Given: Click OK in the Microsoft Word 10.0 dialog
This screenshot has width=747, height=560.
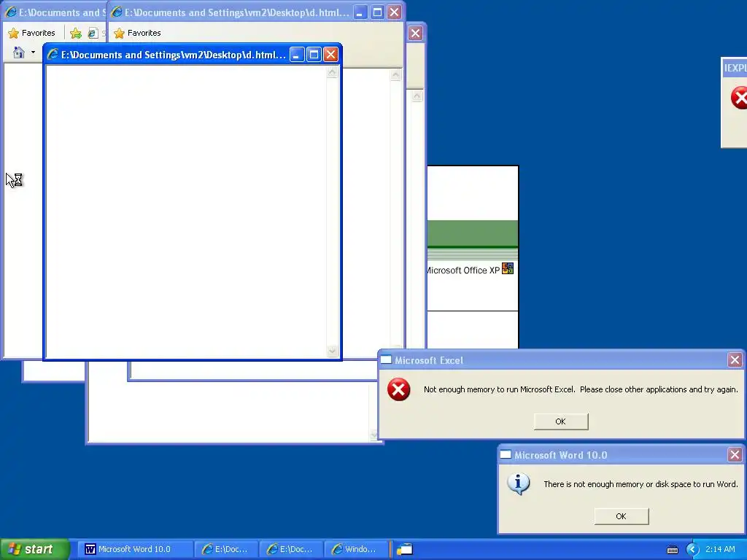Looking at the screenshot, I should (621, 516).
